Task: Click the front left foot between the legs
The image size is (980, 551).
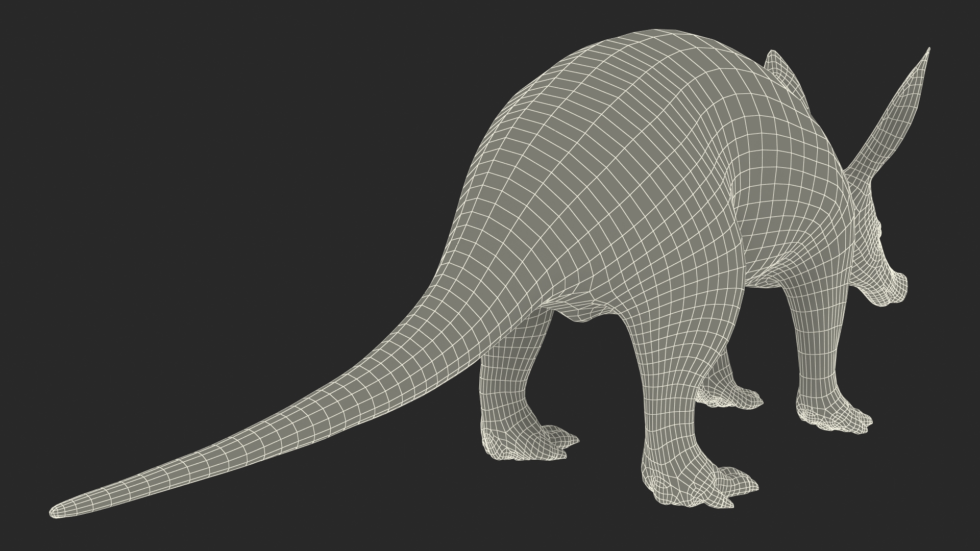Action: pos(732,397)
